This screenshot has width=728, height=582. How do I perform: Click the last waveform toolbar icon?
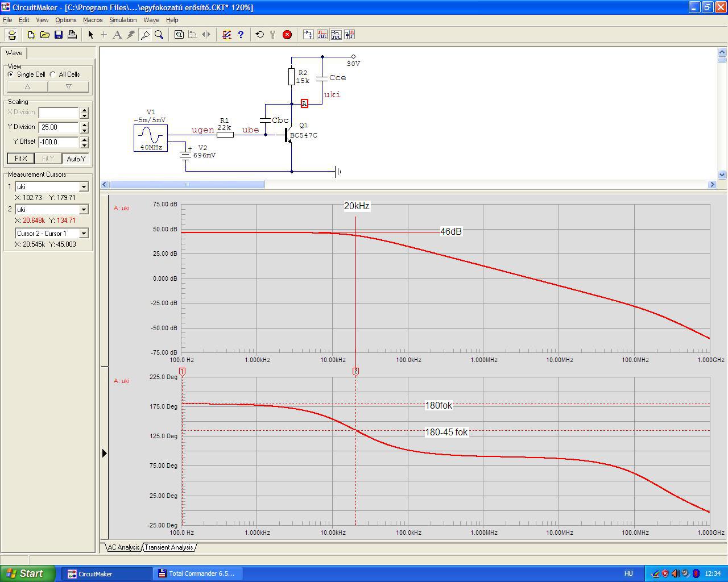click(x=349, y=35)
